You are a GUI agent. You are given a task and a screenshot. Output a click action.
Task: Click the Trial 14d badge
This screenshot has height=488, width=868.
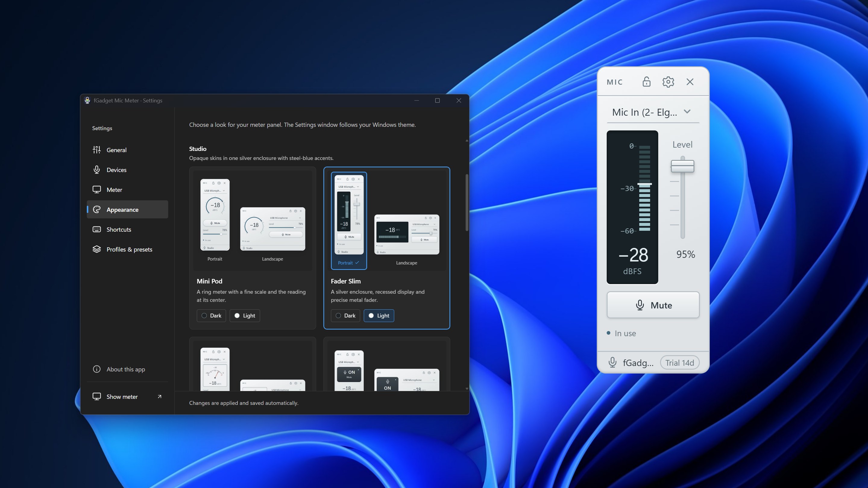679,363
